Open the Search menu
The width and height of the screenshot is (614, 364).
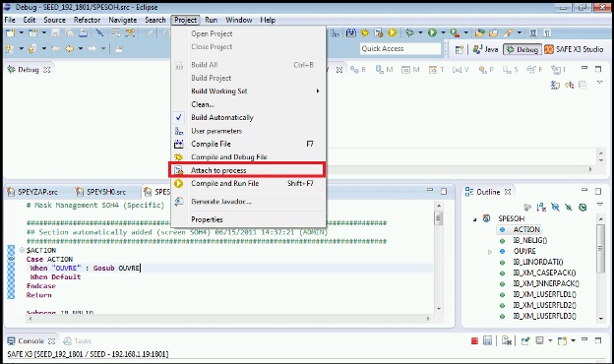155,20
